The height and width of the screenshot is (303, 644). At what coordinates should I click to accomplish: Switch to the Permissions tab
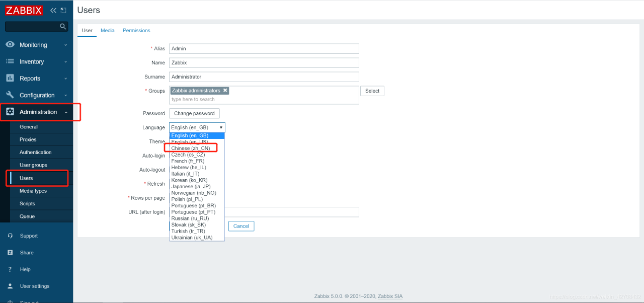point(136,31)
